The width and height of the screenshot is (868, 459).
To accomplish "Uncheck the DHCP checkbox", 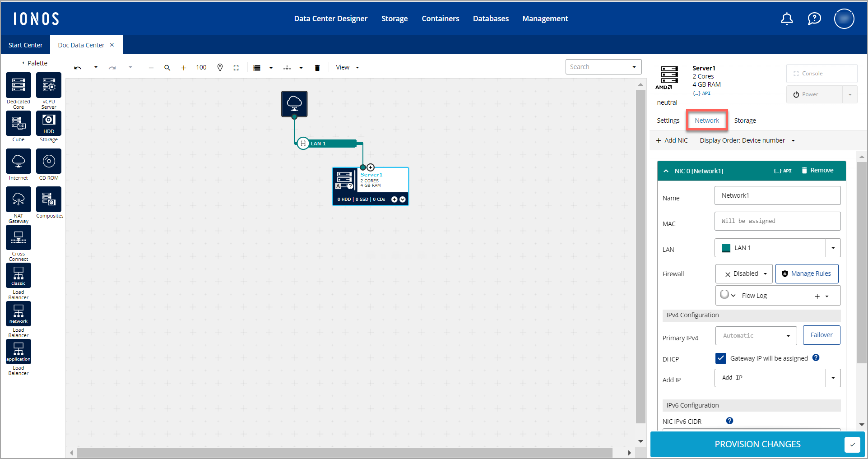I will click(x=721, y=358).
